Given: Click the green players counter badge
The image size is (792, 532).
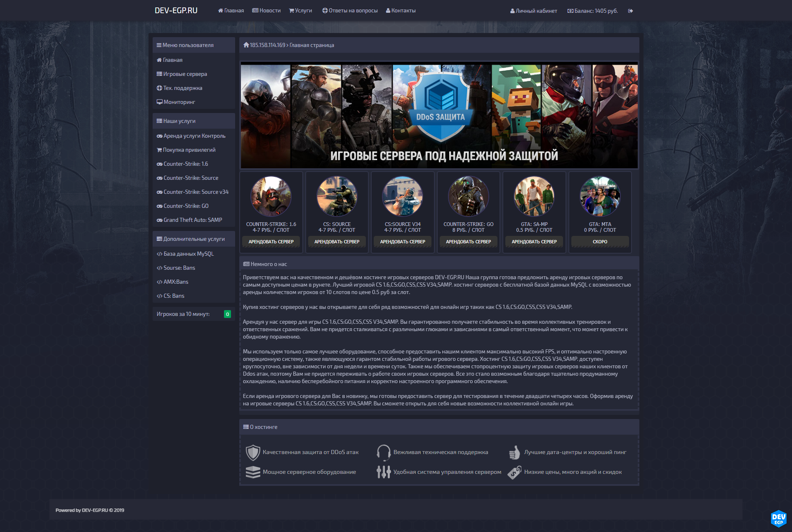Looking at the screenshot, I should 227,314.
